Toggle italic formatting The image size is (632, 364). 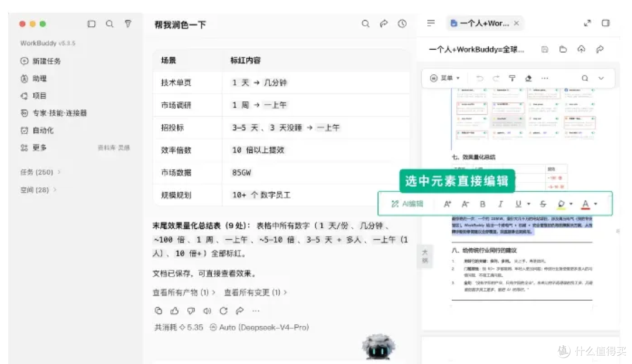[x=500, y=204]
